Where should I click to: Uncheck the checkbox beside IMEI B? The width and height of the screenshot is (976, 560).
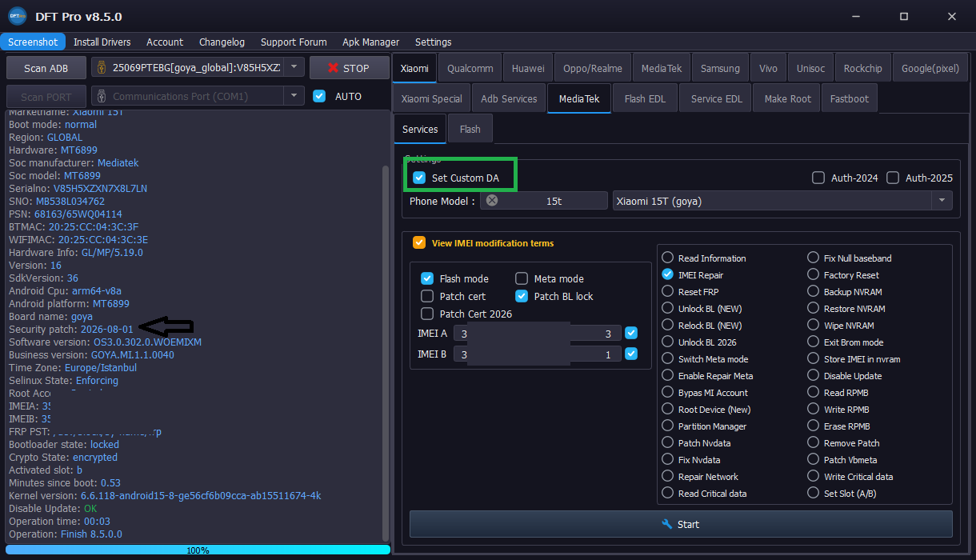(631, 354)
